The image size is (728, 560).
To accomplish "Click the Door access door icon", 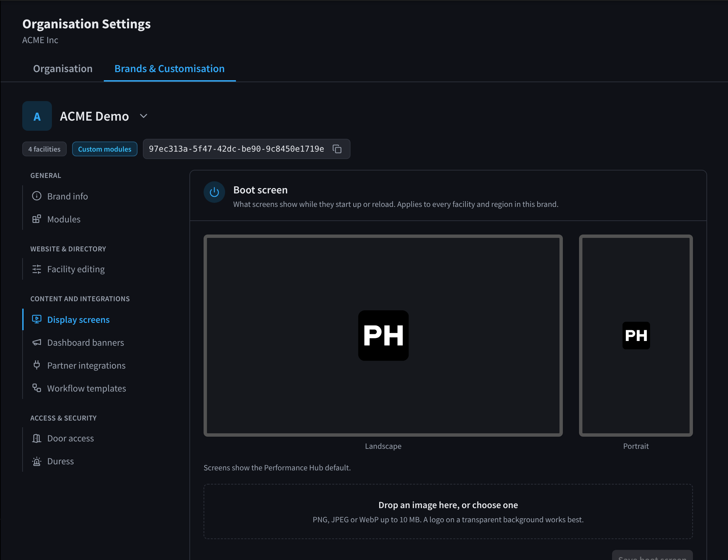I will click(x=36, y=438).
